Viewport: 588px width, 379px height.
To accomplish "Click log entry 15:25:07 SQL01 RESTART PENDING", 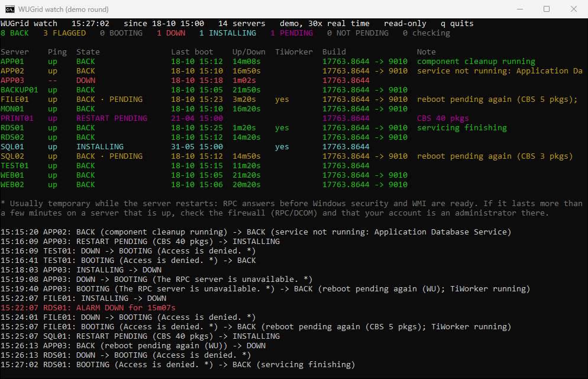I will click(x=140, y=336).
